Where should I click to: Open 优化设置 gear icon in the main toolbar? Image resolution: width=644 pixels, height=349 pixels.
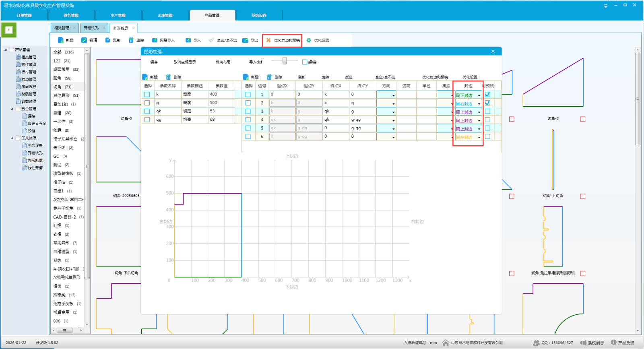[309, 40]
